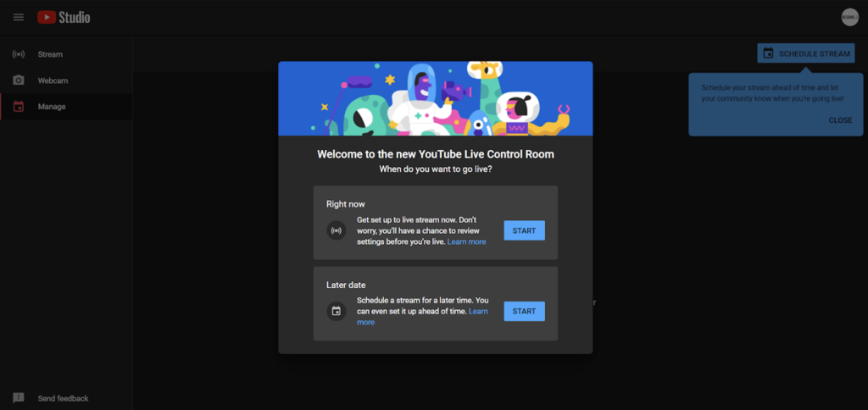Open the hamburger navigation menu

pos(19,17)
